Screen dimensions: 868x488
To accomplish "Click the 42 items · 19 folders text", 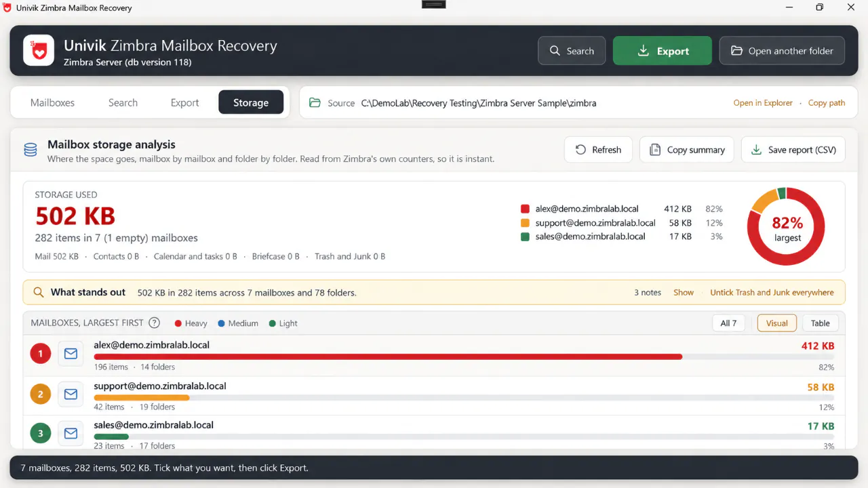I will coord(134,407).
